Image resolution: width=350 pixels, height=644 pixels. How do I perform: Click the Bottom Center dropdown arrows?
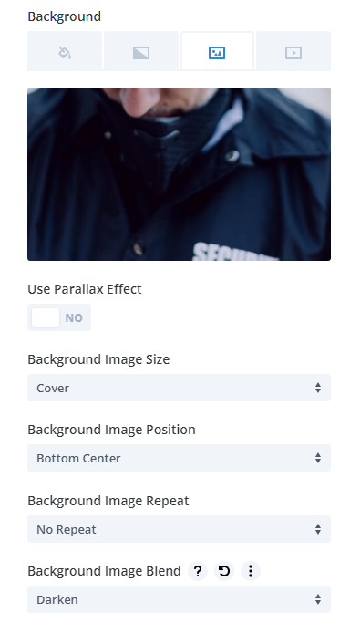318,458
